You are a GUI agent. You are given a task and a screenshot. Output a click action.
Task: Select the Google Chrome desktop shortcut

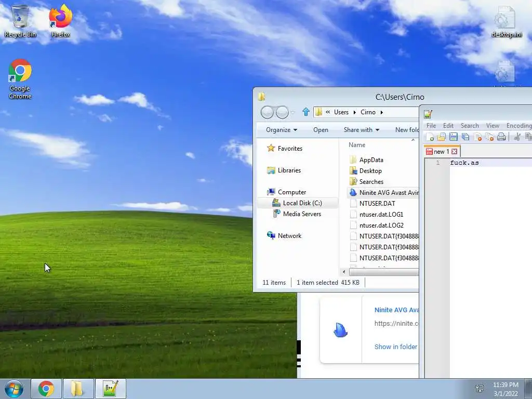click(20, 79)
